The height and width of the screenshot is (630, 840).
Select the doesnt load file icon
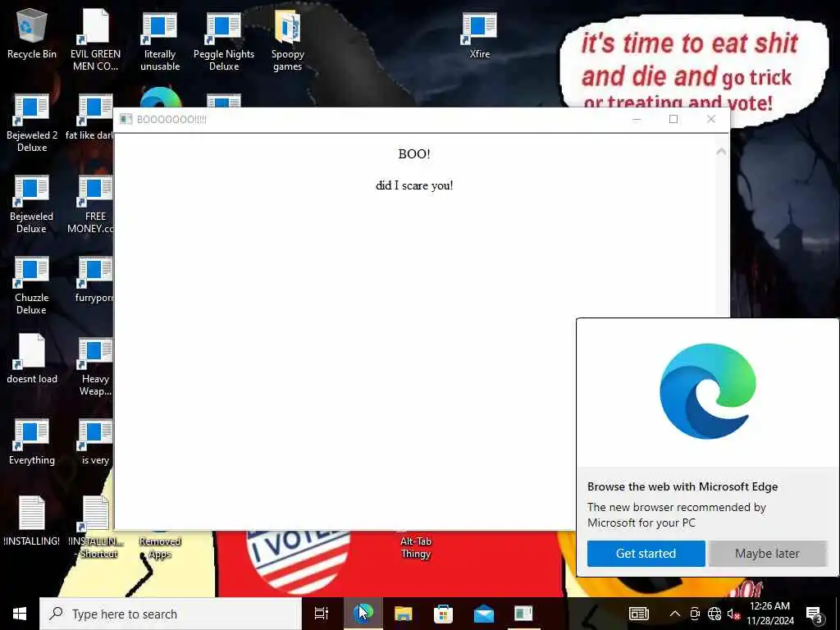(32, 358)
